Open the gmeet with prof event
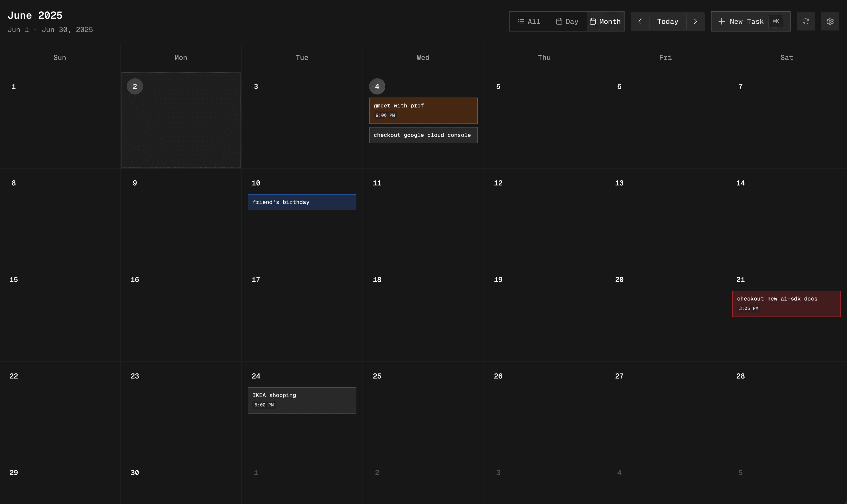Viewport: 847px width, 504px height. point(423,111)
